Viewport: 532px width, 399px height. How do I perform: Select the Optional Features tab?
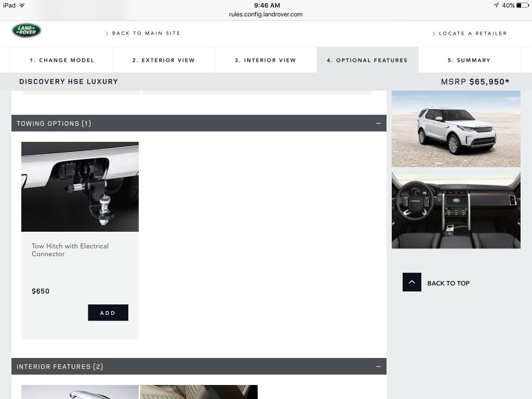click(367, 60)
